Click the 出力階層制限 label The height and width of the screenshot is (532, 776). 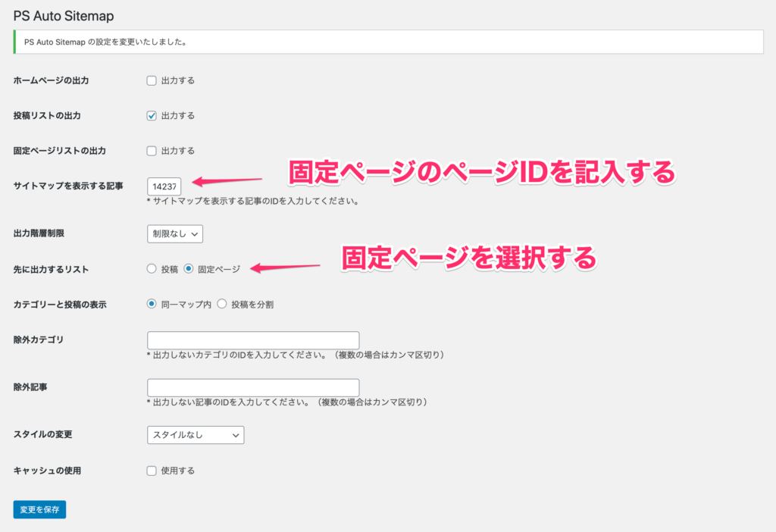pos(39,233)
